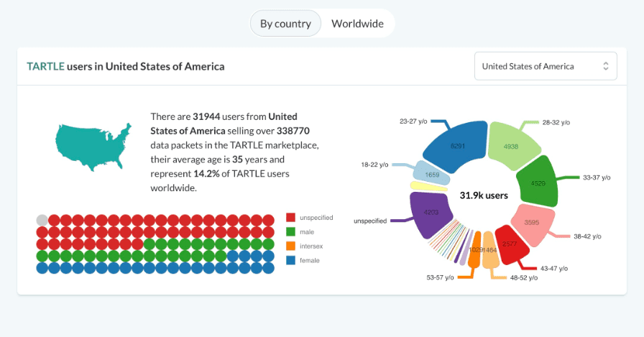Viewport: 644px width, 337px height.
Task: Click the '33-37 y/o' chart label
Action: tap(597, 177)
